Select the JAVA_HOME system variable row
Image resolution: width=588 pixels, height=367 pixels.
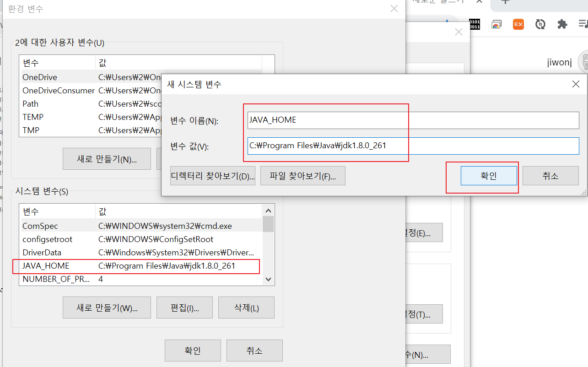pyautogui.click(x=141, y=265)
